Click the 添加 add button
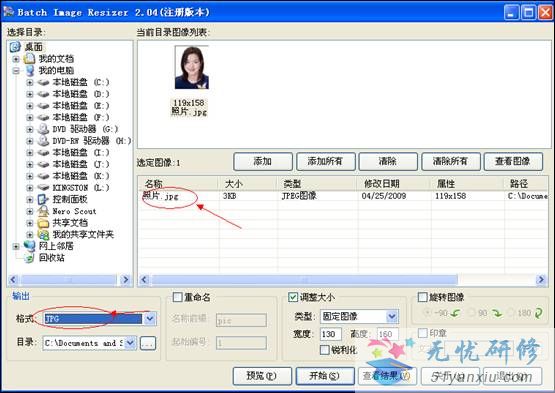Viewport: 555px width, 393px height. coord(263,162)
